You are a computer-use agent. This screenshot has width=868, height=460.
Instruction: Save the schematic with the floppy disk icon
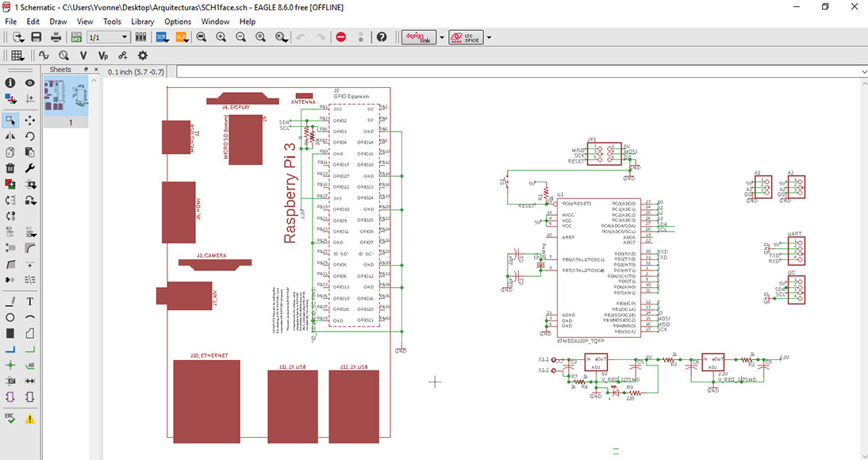pos(36,37)
